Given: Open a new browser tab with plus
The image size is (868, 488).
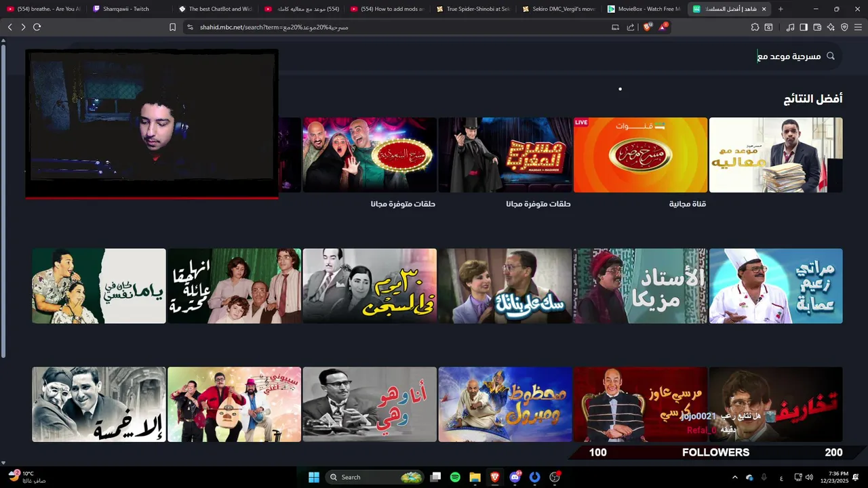Looking at the screenshot, I should point(781,9).
